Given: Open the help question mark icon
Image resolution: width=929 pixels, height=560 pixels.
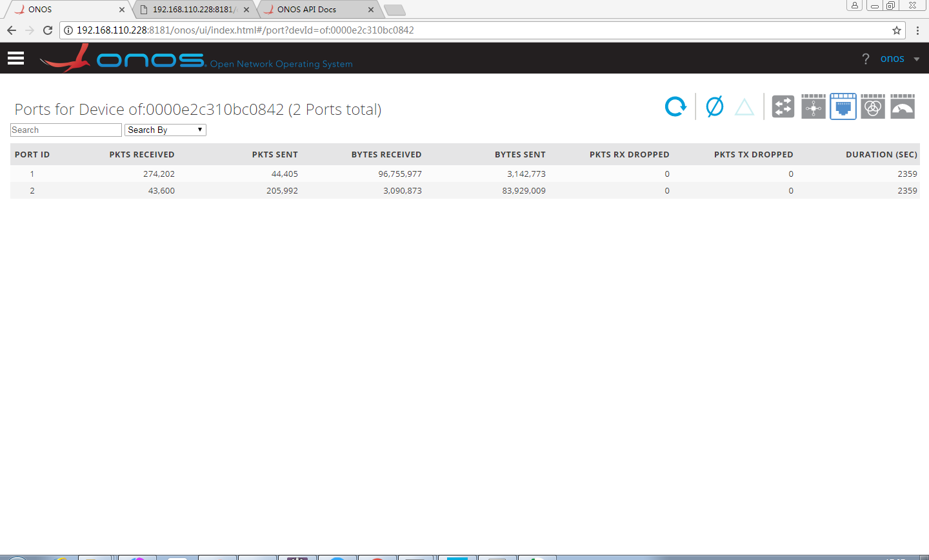Looking at the screenshot, I should tap(866, 59).
